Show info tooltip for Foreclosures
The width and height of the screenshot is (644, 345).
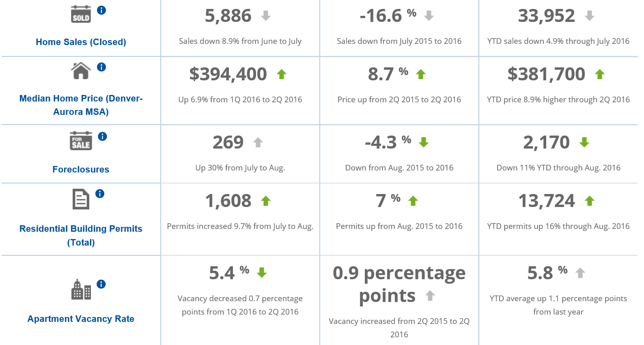tap(103, 136)
